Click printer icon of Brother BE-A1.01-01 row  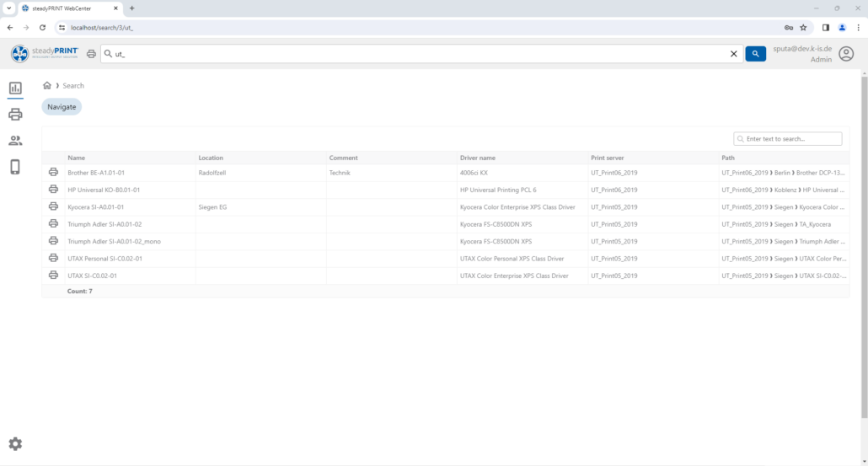(x=53, y=172)
